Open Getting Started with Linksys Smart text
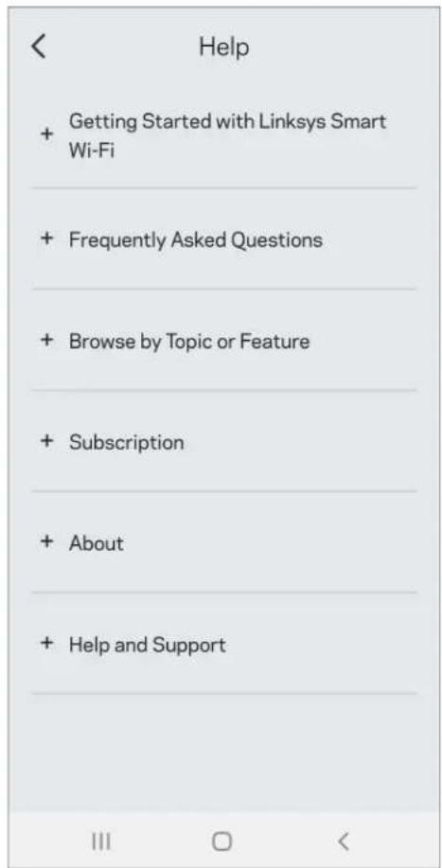Viewport: 442px width, 868px height. [227, 121]
